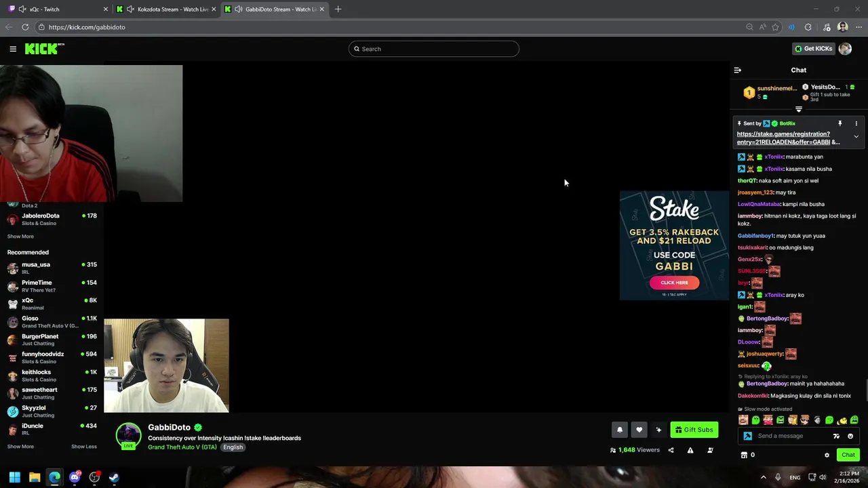Open browser media control icon

click(827, 27)
